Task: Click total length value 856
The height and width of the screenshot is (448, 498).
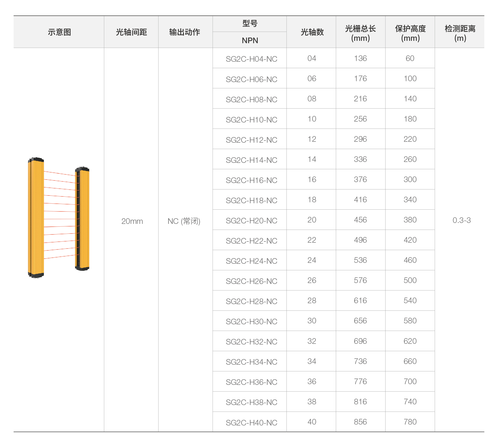Action: tap(360, 422)
